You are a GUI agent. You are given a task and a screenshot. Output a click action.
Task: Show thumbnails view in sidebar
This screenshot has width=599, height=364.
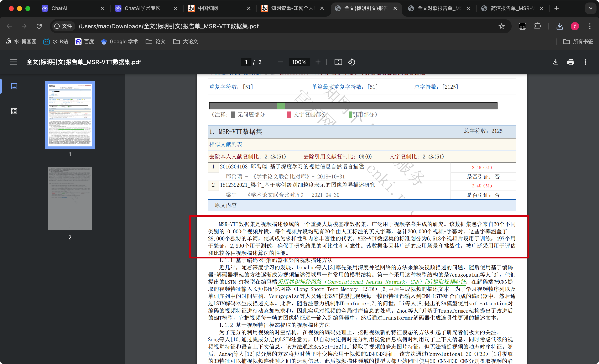pos(14,86)
